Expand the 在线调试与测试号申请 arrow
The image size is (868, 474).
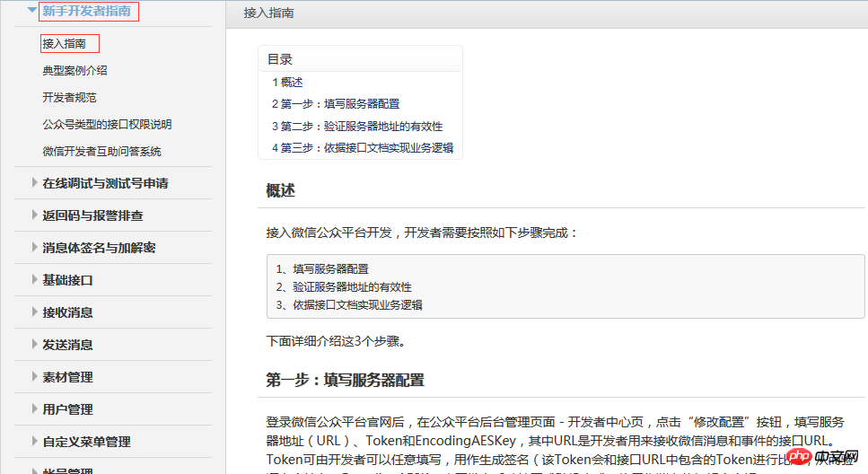pos(34,183)
